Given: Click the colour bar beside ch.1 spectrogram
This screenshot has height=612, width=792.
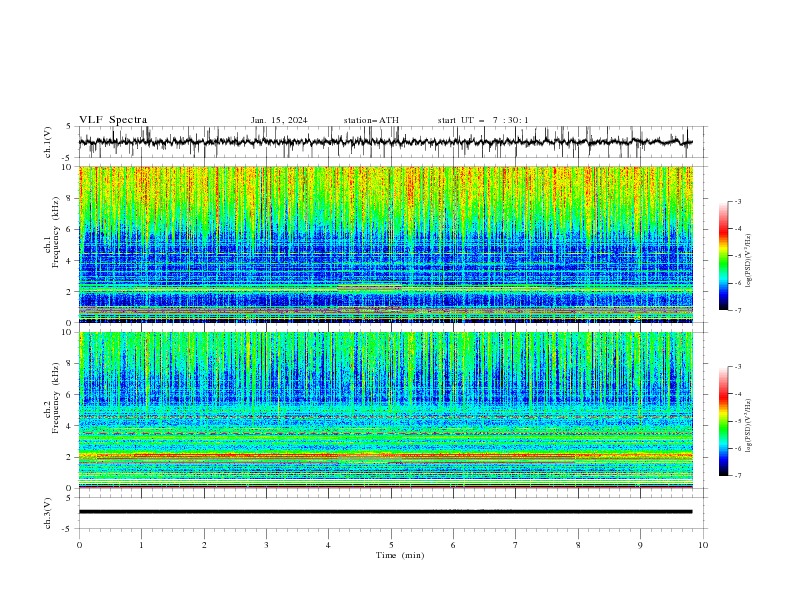Looking at the screenshot, I should (x=723, y=256).
